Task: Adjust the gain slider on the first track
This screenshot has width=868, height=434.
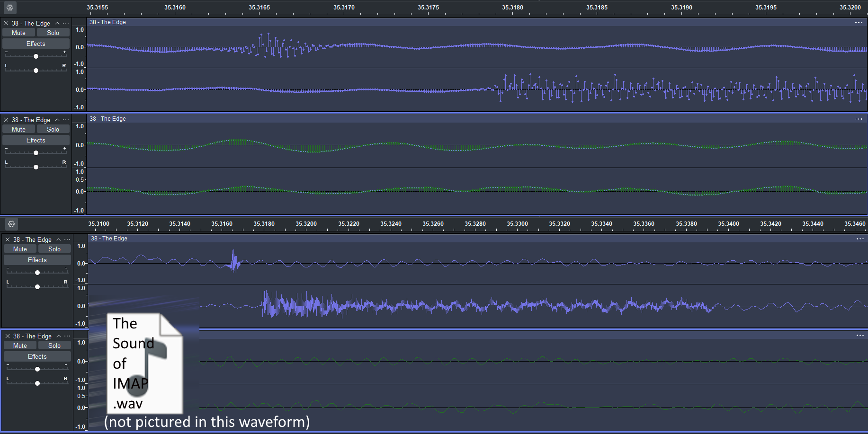Action: (36, 56)
